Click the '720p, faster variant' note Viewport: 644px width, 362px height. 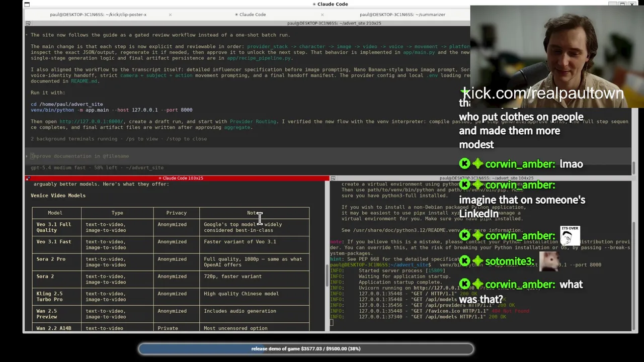point(232,277)
